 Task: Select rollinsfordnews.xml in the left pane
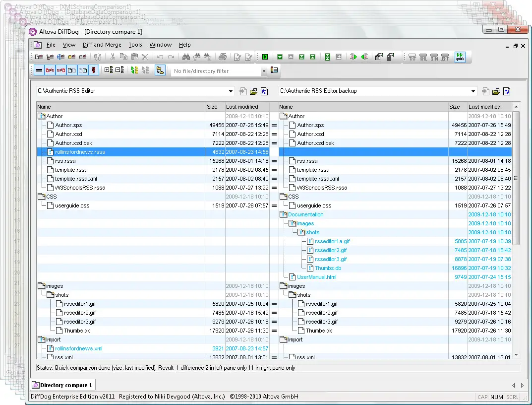click(79, 348)
